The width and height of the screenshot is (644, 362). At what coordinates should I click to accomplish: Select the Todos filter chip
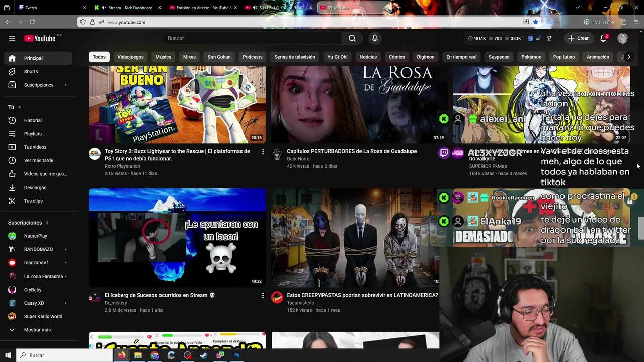99,57
